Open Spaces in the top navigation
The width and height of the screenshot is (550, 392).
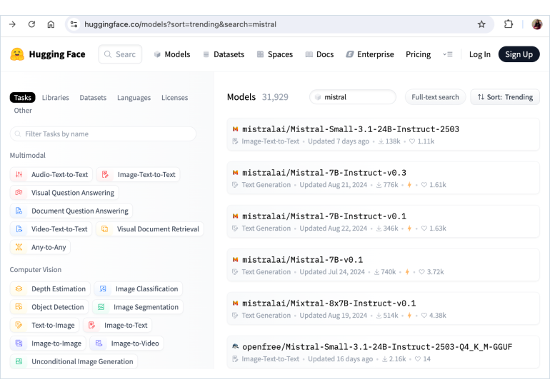[275, 54]
